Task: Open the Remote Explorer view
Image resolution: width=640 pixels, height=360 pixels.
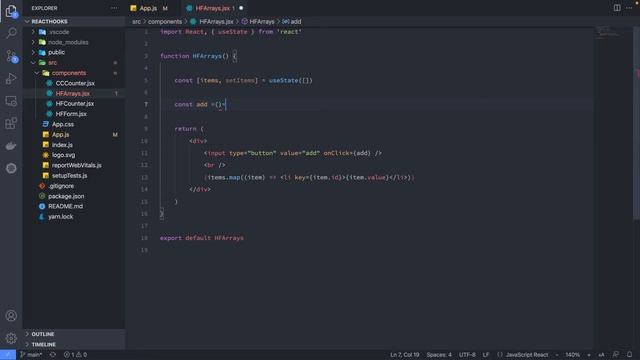Action: tap(11, 101)
